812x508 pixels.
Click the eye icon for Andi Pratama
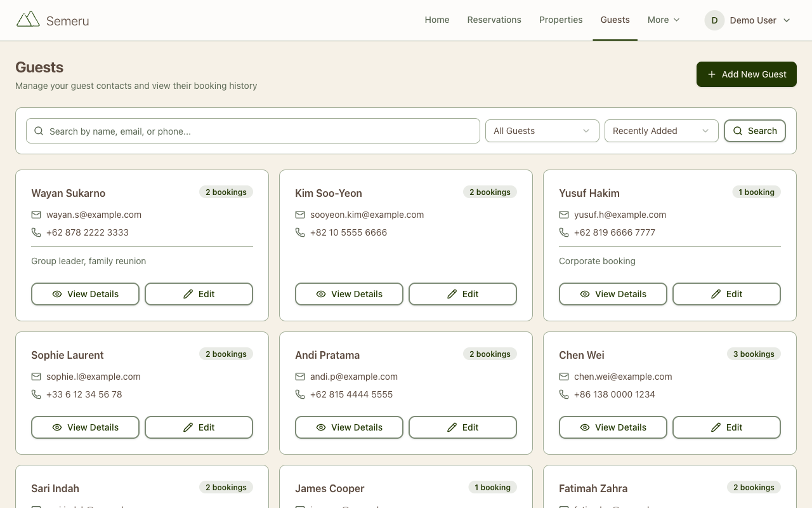(x=321, y=427)
